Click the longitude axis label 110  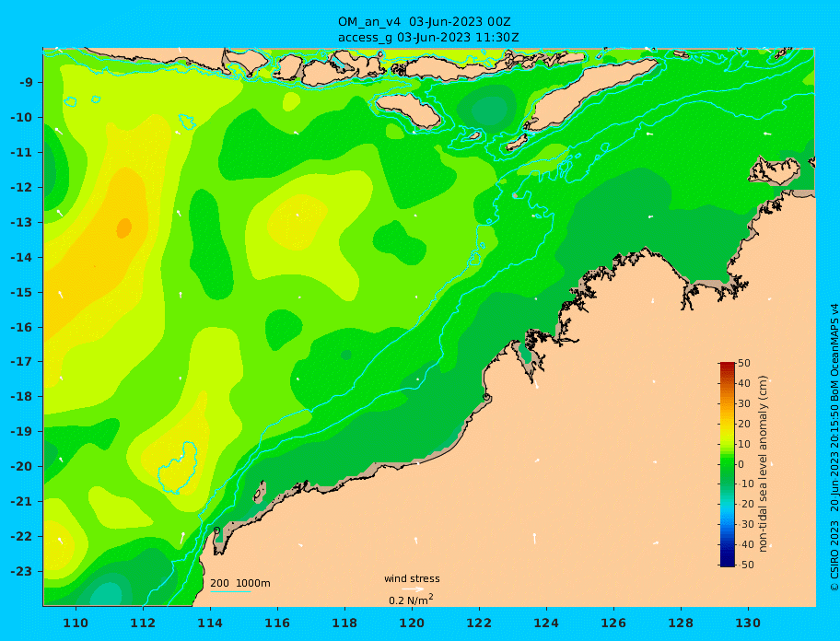[x=76, y=623]
